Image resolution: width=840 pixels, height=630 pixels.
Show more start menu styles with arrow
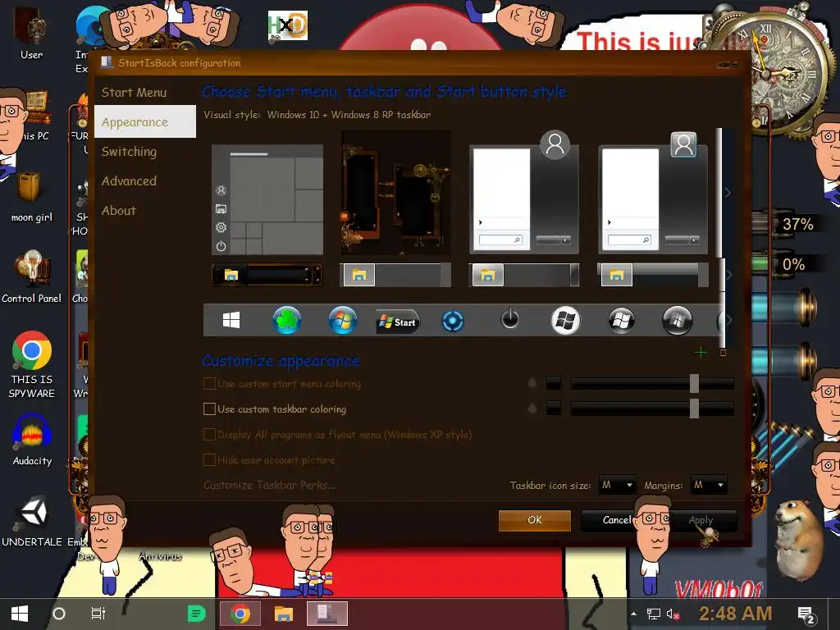(728, 193)
